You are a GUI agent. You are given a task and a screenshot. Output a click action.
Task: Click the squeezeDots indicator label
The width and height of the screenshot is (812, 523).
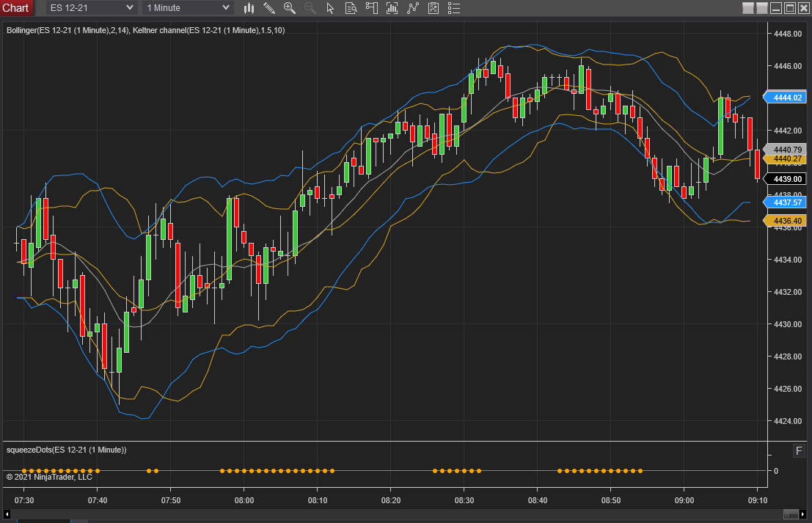coord(66,450)
